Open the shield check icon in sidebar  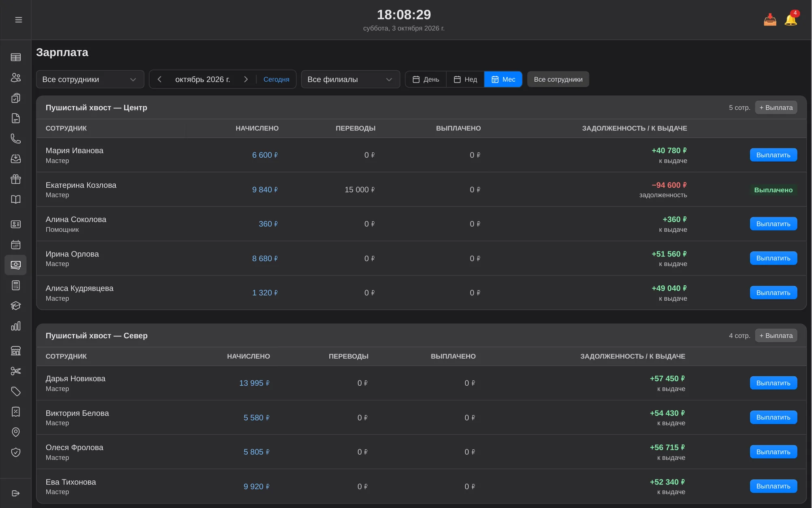point(16,452)
